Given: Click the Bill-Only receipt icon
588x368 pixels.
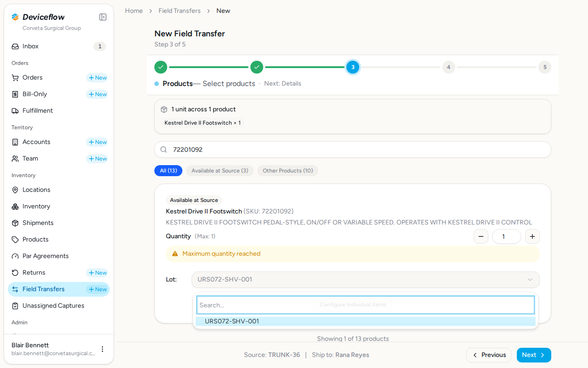Looking at the screenshot, I should point(15,94).
